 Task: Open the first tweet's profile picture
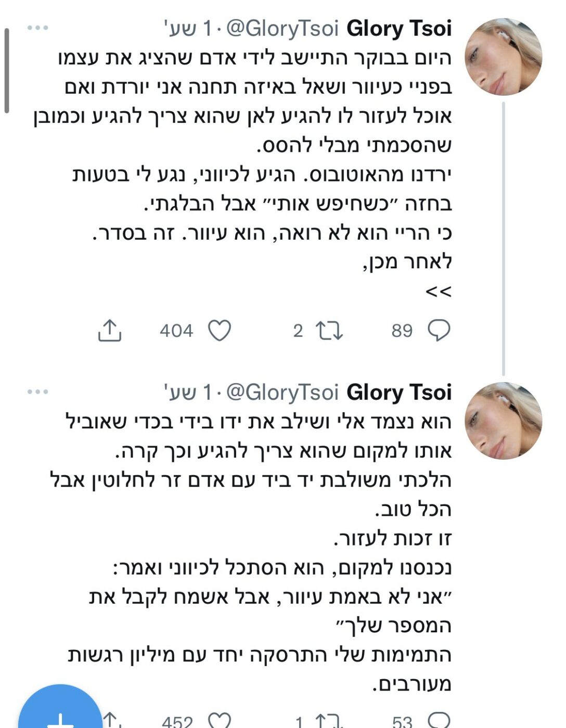click(x=503, y=57)
